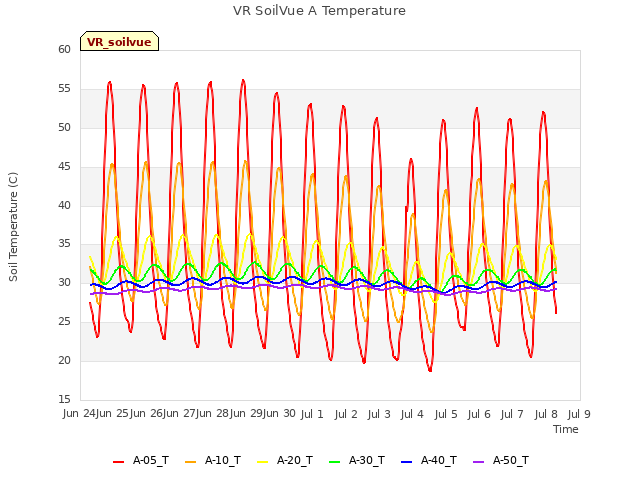This screenshot has height=480, width=640.
Task: Toggle the A-40_T series label
Action: click(x=439, y=461)
